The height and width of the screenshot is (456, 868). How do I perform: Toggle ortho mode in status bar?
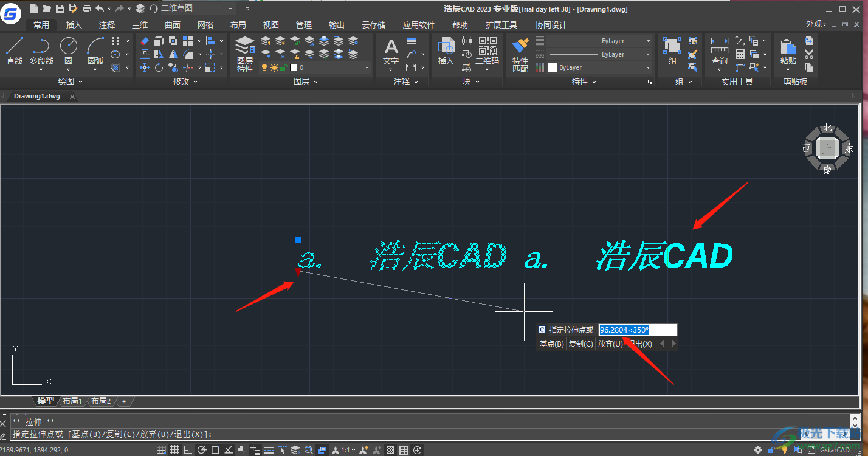188,450
